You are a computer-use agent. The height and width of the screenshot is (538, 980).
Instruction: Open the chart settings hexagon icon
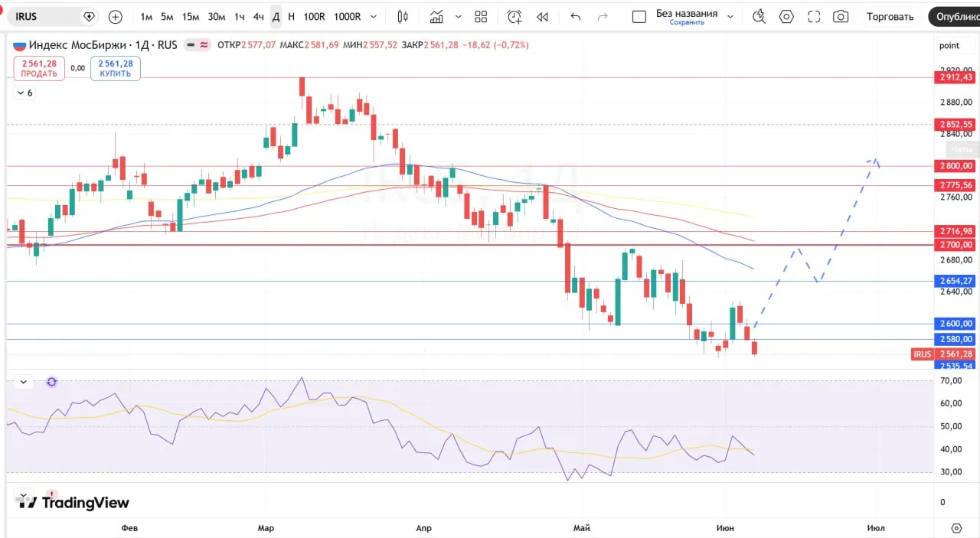click(786, 16)
